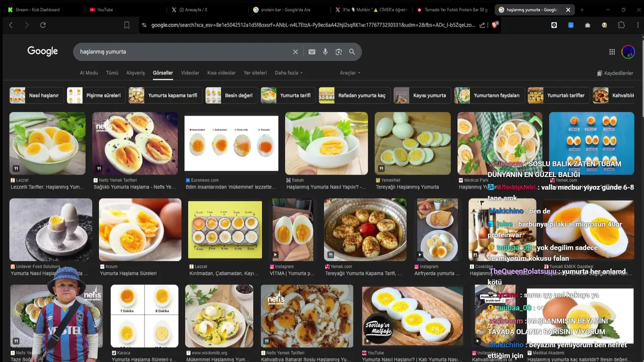Click the Yumurta kapama tarifi chip

click(x=166, y=96)
